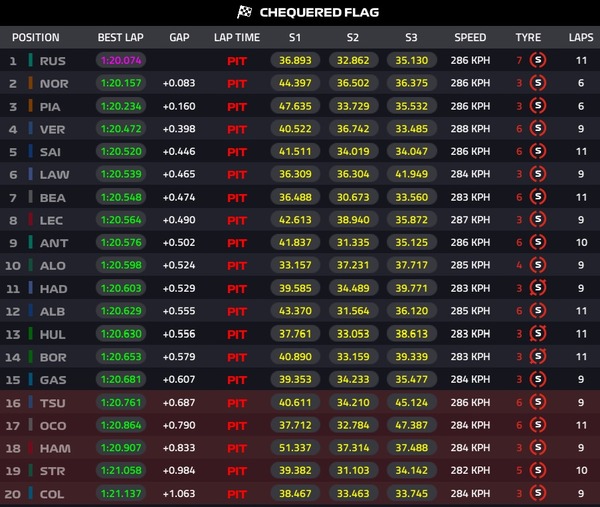Sort by the BEST LAP column header
This screenshot has height=507, width=600.
121,37
